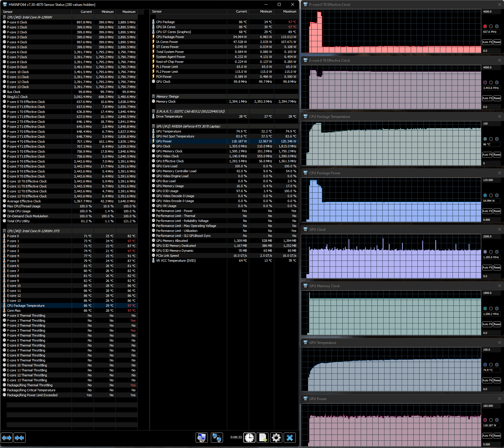The height and width of the screenshot is (448, 504).
Task: Open sensor settings with the gear icon
Action: coord(276,438)
